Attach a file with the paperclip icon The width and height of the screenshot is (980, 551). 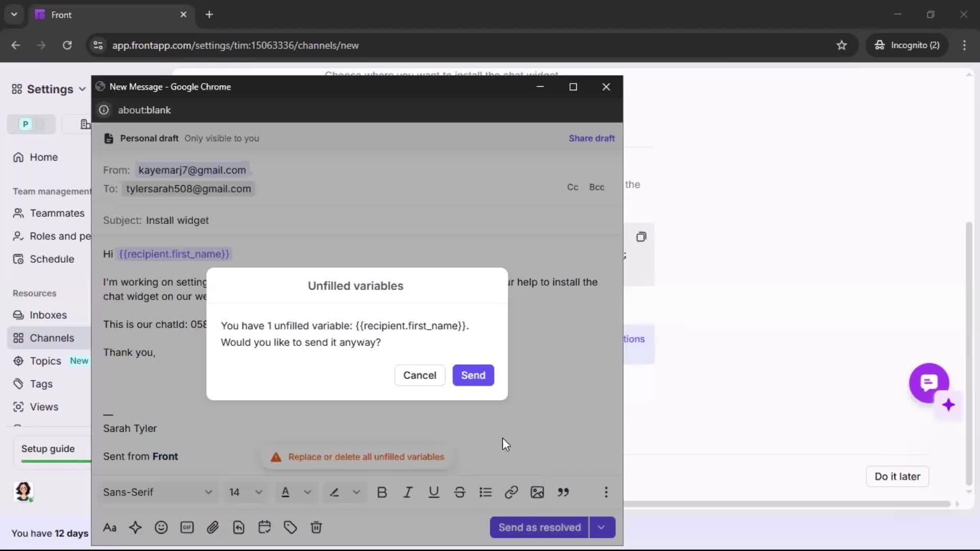(x=213, y=527)
